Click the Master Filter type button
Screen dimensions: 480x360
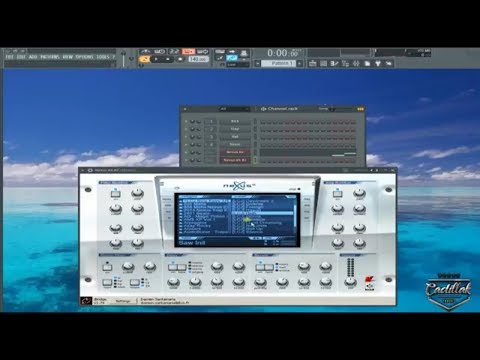point(107,283)
